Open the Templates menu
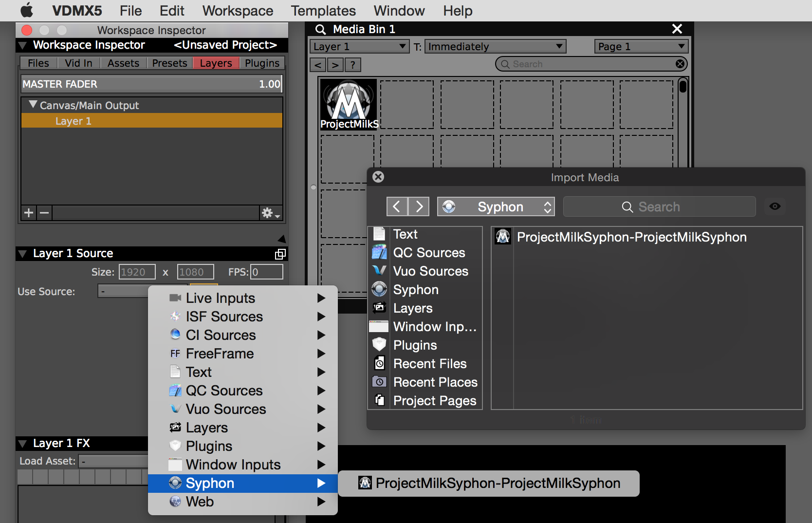 click(x=323, y=10)
